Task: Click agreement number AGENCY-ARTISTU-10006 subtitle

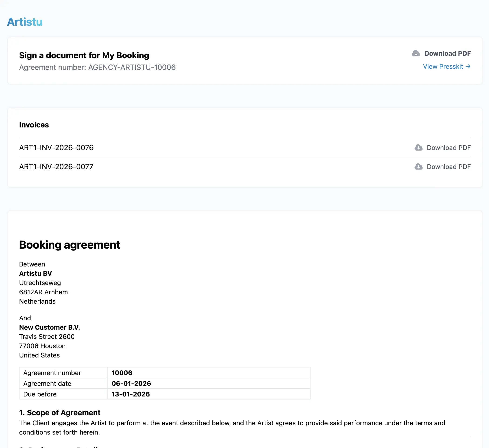Action: click(97, 67)
